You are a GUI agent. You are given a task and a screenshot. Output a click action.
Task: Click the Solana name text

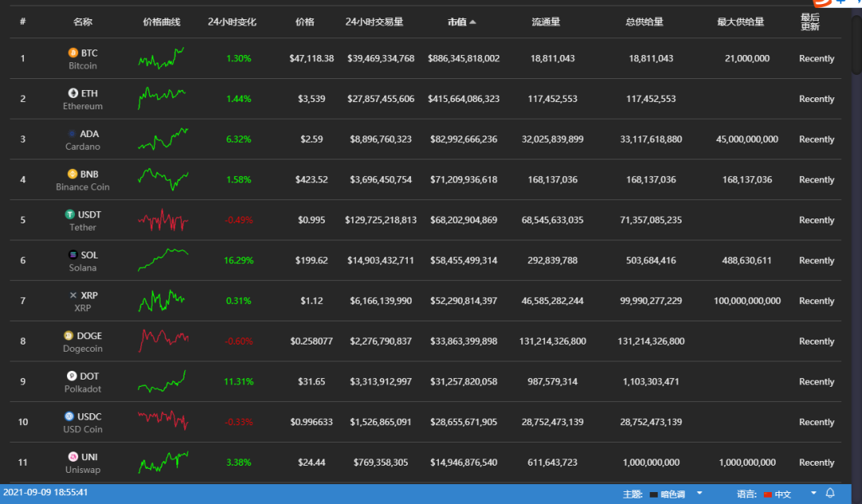[82, 268]
